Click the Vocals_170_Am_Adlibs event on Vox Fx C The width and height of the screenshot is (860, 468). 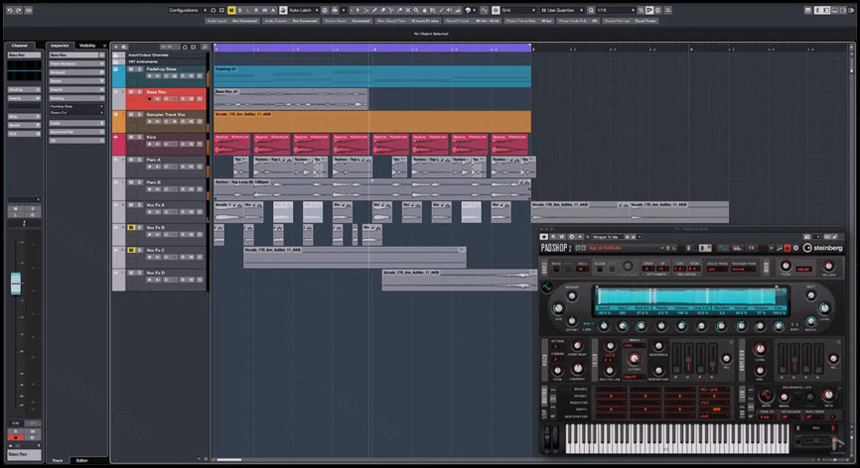[x=354, y=257]
